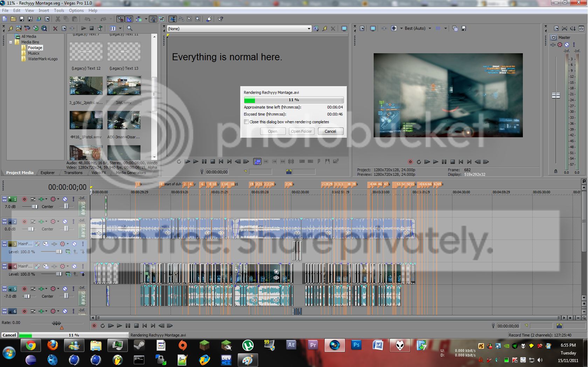Click the Cut scissors icon in the toolbar
588x367 pixels.
tap(58, 19)
